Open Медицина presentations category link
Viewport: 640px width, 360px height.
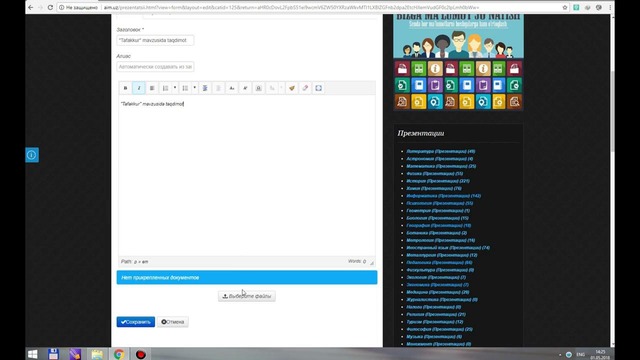click(438, 292)
